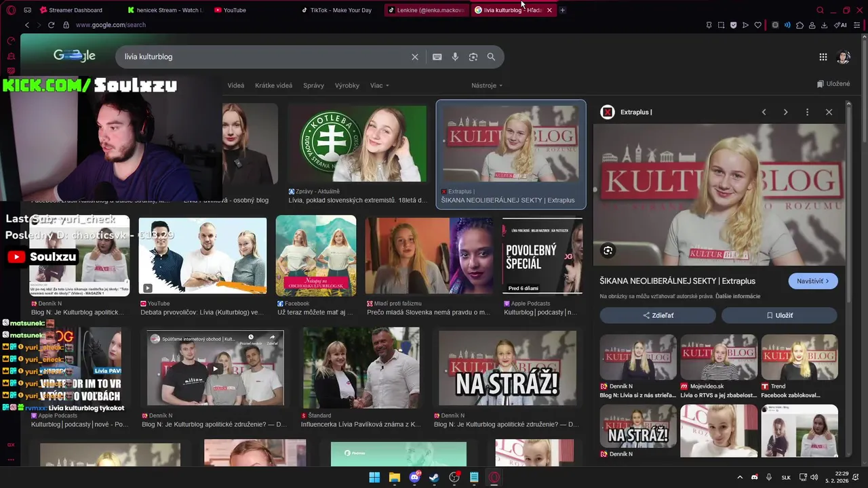868x488 pixels.
Task: Click the Zdieľať share button
Action: [x=658, y=315]
